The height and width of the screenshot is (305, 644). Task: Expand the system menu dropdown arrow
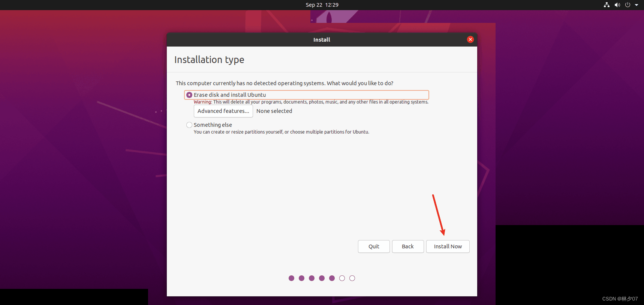tap(636, 5)
